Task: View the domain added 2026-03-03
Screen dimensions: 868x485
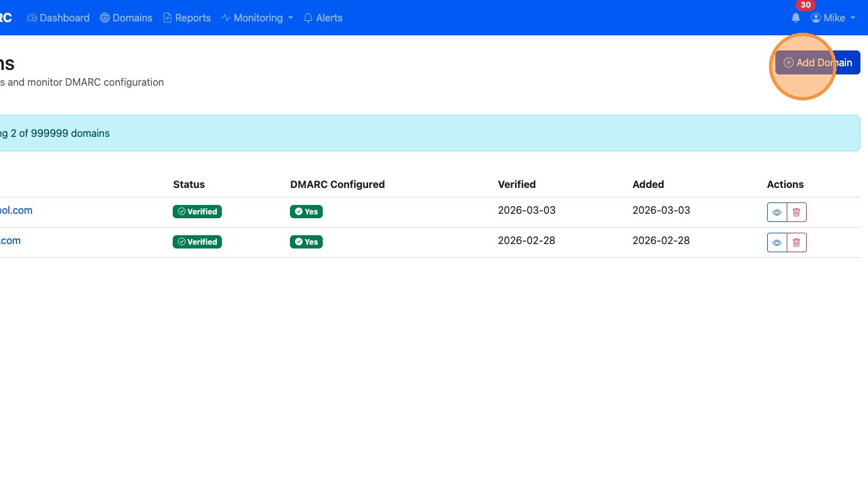Action: coord(777,212)
